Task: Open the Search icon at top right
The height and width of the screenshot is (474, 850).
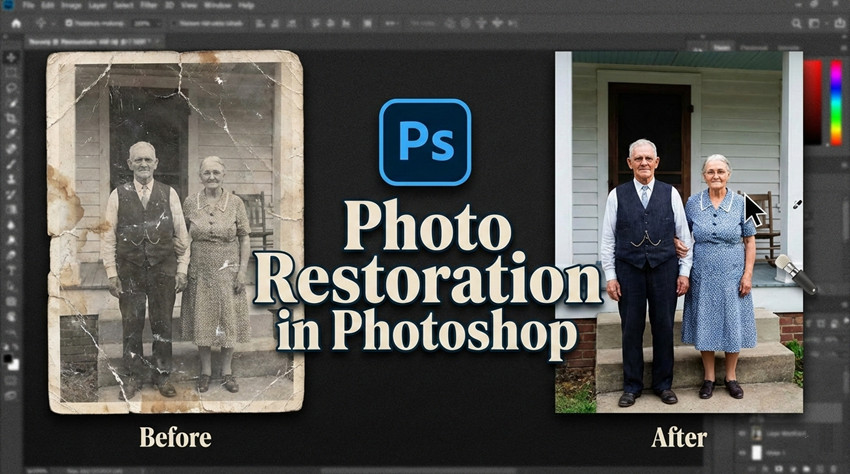Action: [796, 23]
